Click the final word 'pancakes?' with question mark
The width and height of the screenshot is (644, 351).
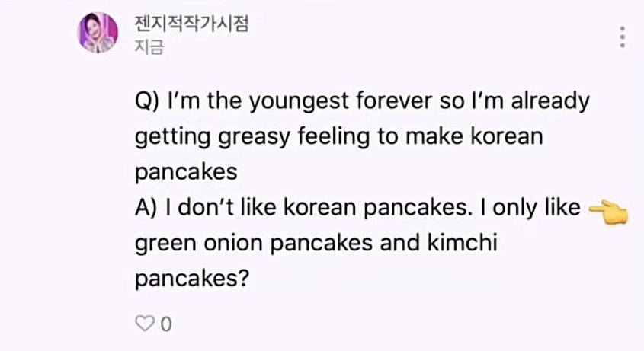[192, 280]
